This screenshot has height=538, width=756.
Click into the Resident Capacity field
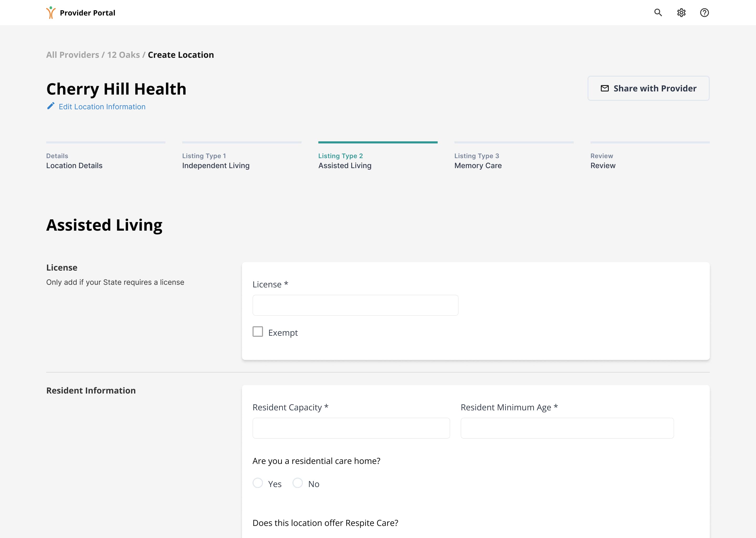[351, 428]
